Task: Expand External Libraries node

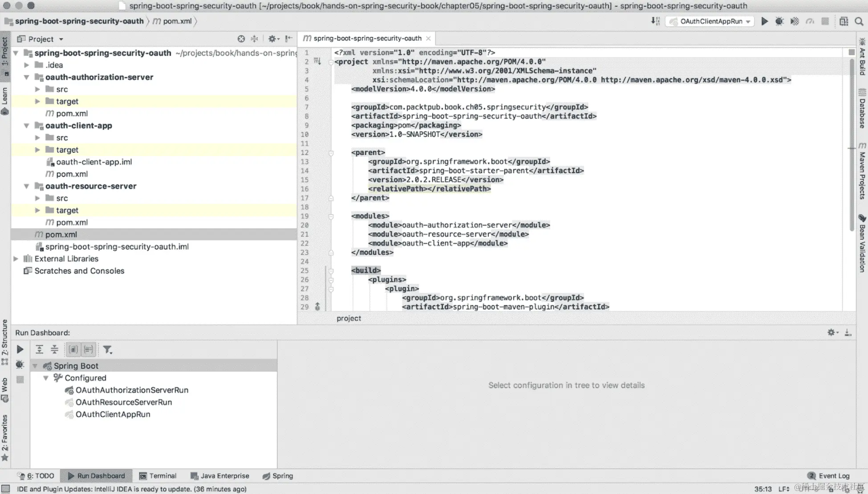Action: point(16,259)
